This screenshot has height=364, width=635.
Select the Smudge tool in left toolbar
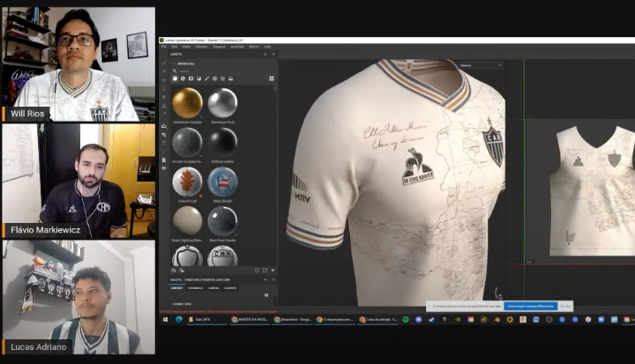164,97
